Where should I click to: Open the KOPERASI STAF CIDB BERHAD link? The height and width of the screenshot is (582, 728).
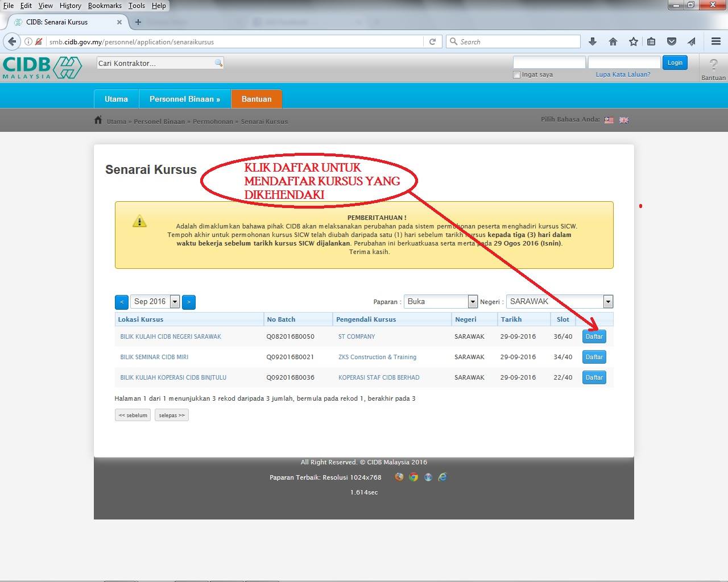[x=379, y=377]
